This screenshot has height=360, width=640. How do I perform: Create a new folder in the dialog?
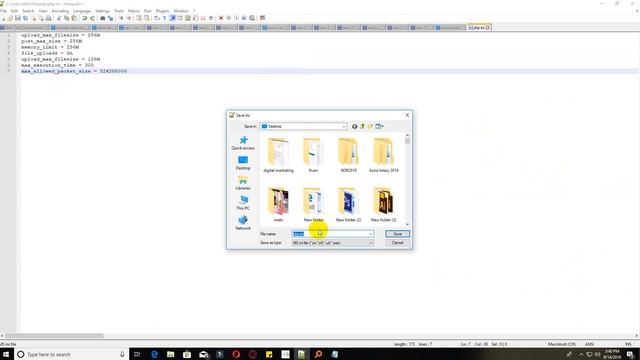tap(370, 127)
